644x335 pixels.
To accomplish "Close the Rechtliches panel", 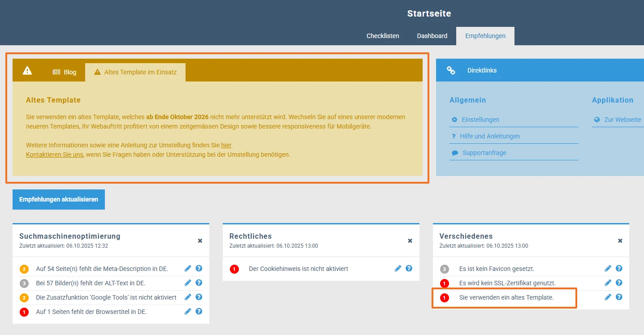I will (410, 241).
